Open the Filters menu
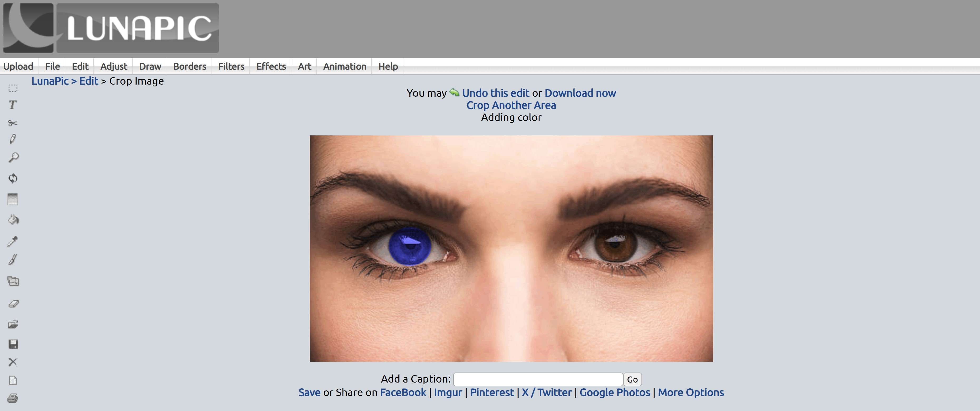This screenshot has width=980, height=411. (x=231, y=67)
